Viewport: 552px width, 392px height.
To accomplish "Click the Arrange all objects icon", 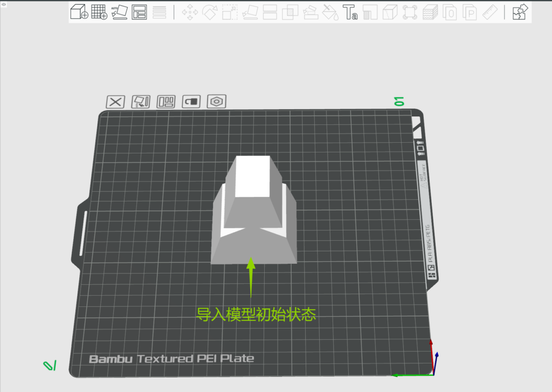I will (140, 12).
